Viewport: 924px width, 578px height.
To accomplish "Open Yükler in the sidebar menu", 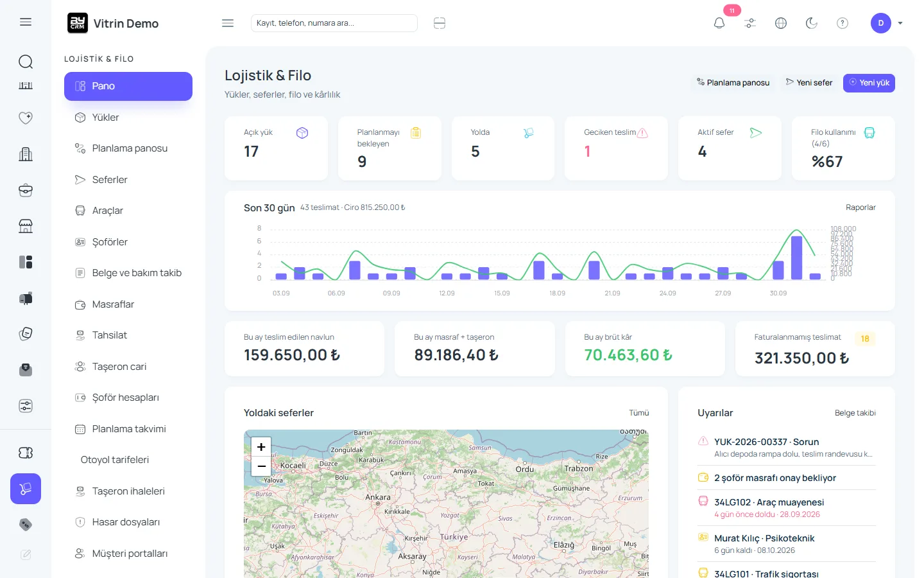I will 128,118.
